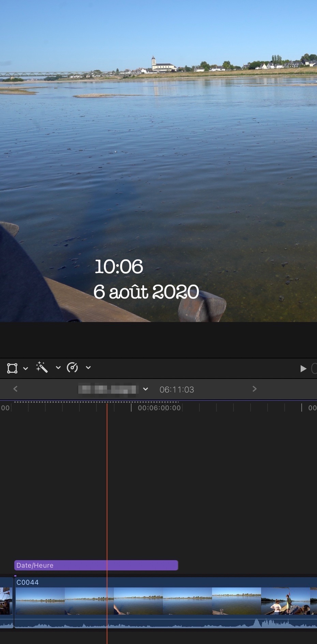The width and height of the screenshot is (317, 644).
Task: Click the 06:11:03 project duration
Action: (x=177, y=389)
